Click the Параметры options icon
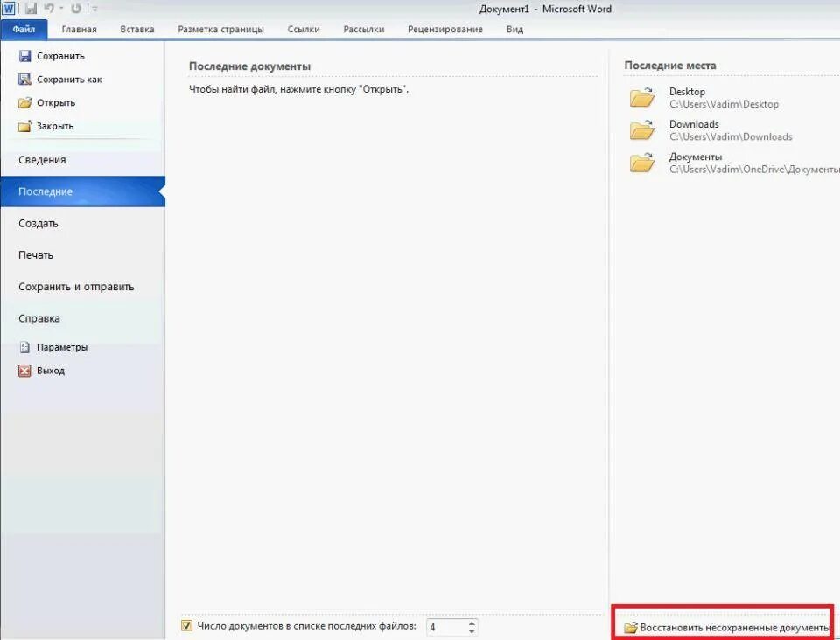This screenshot has width=840, height=640. pos(24,347)
